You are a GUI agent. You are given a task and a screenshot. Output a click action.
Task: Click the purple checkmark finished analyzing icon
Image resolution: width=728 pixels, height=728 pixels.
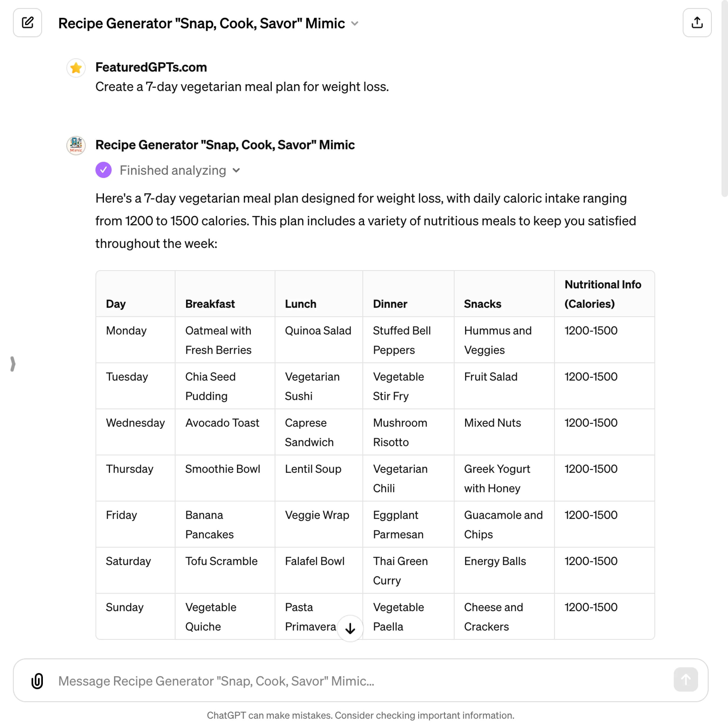click(103, 170)
